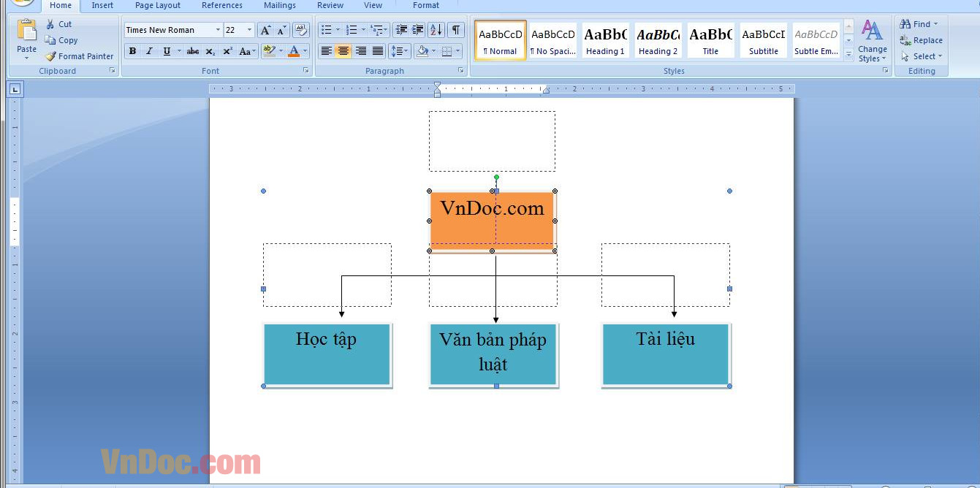Select the Heading 1 style thumbnail
The height and width of the screenshot is (488, 980).
605,40
